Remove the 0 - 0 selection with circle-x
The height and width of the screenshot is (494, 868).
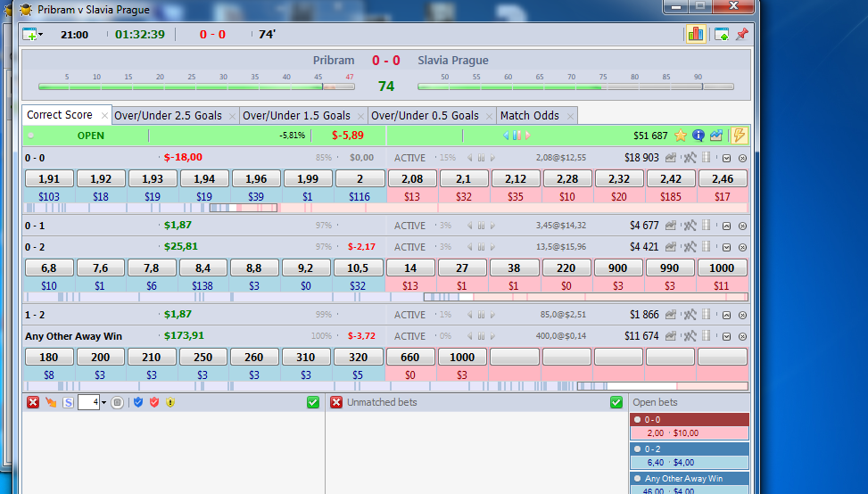click(743, 158)
